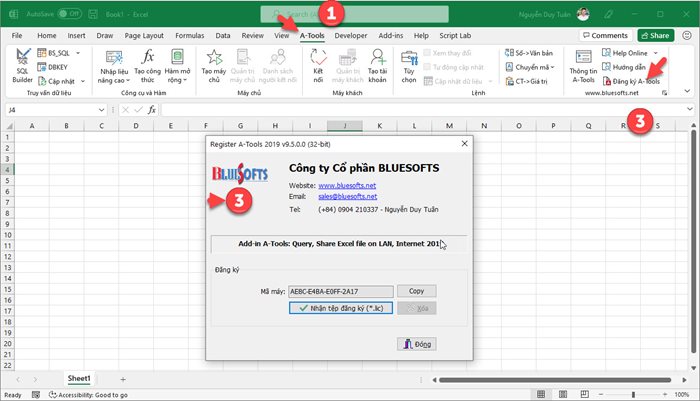
Task: Open www.bluesofts.net website link
Action: 347,185
